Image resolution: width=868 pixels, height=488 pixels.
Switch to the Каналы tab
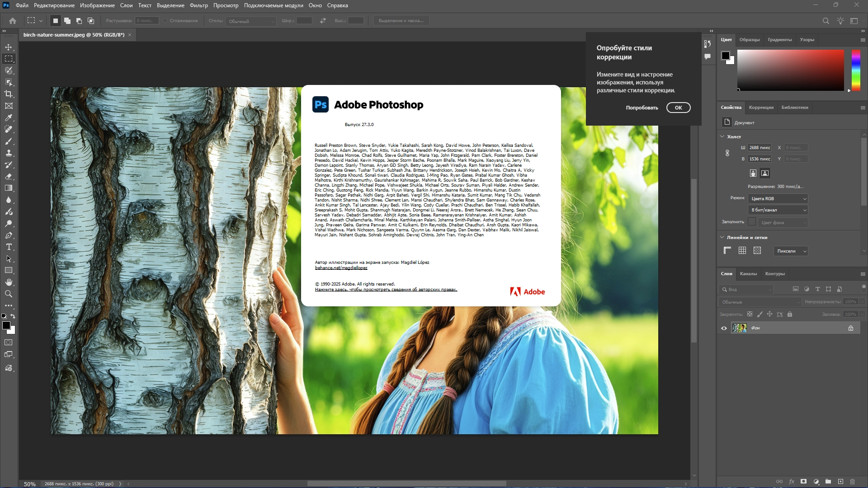coord(748,274)
